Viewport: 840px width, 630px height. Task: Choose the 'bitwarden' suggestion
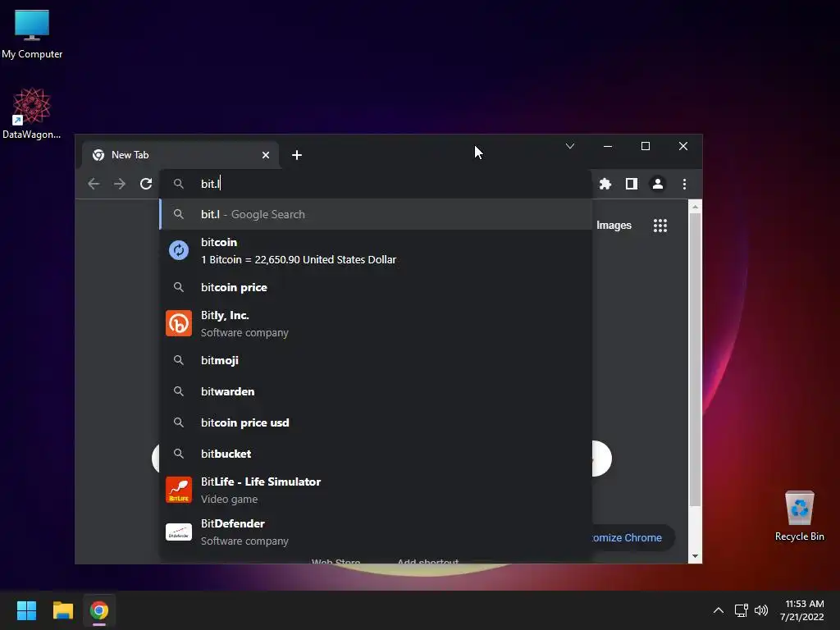376,391
